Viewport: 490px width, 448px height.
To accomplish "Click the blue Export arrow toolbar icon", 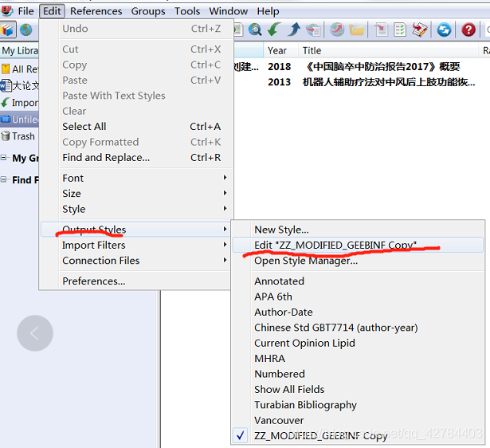I will point(294,29).
